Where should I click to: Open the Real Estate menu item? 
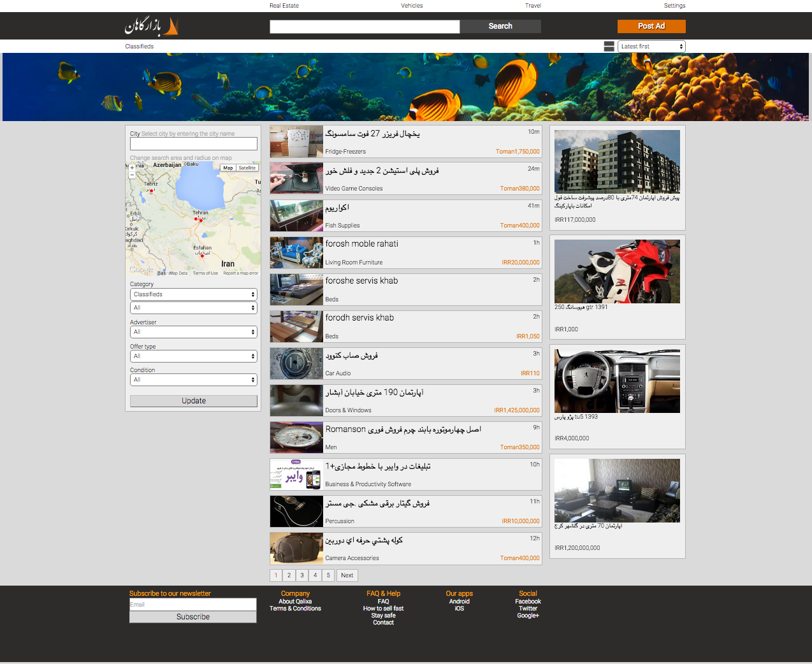click(284, 6)
